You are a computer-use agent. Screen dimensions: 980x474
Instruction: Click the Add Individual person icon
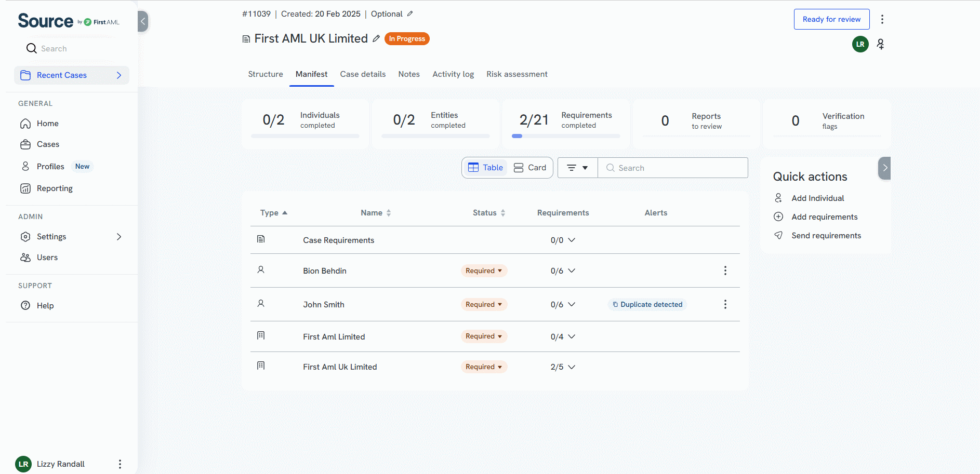pyautogui.click(x=778, y=198)
